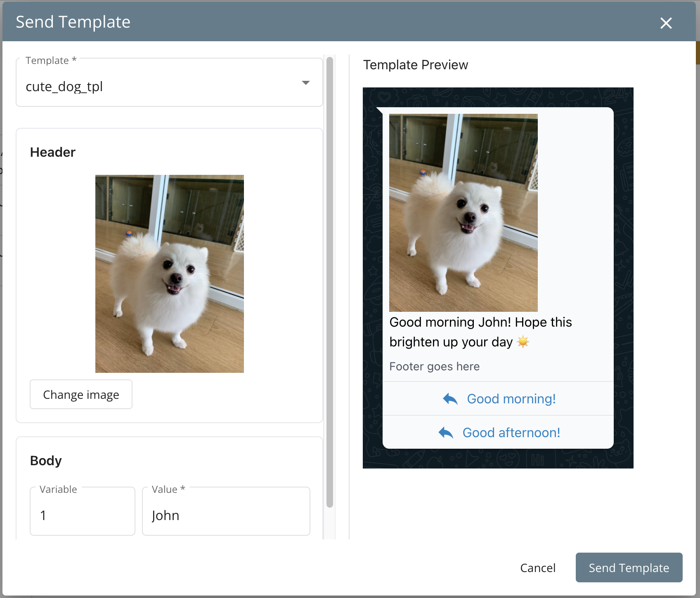Open the Template dropdown showing cute_dog_tpl
This screenshot has height=598, width=700.
(x=169, y=82)
